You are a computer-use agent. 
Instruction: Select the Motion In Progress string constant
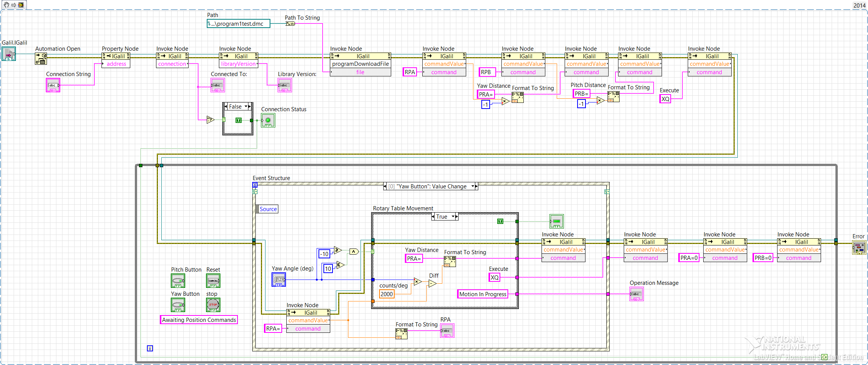pos(483,294)
